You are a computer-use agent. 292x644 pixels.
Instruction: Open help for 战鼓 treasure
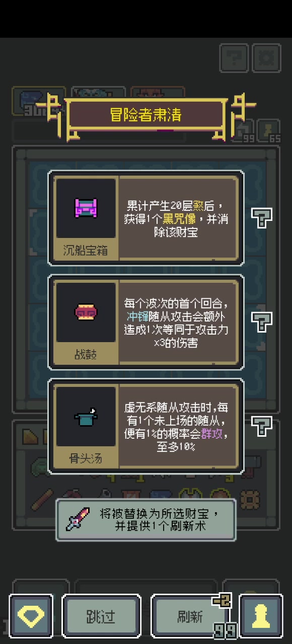point(261,321)
